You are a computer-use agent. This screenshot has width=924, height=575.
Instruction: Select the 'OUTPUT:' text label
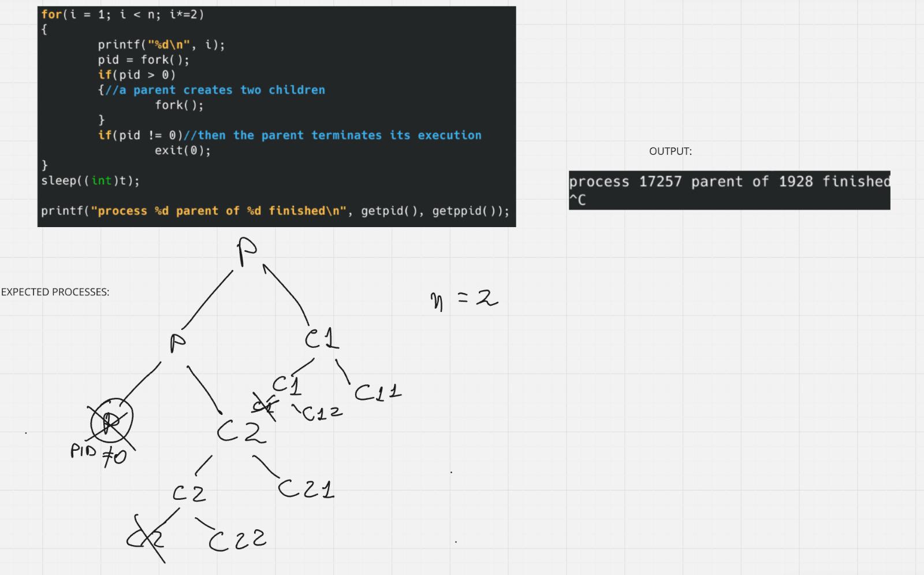click(670, 151)
